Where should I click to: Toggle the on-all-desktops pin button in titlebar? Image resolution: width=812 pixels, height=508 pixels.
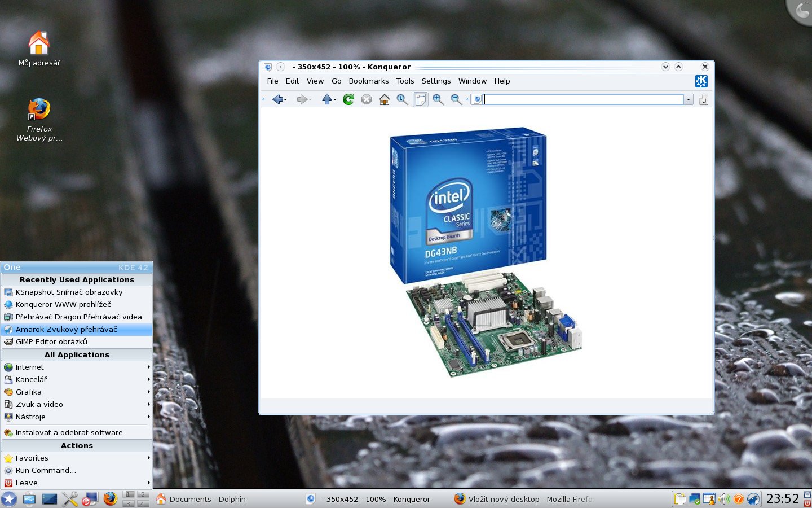[280, 67]
